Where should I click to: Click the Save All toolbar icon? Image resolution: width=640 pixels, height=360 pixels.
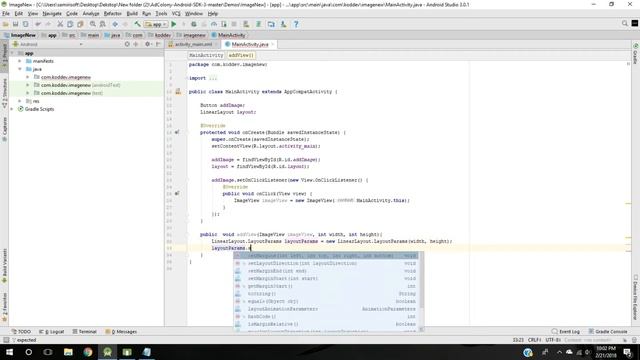coord(16,24)
